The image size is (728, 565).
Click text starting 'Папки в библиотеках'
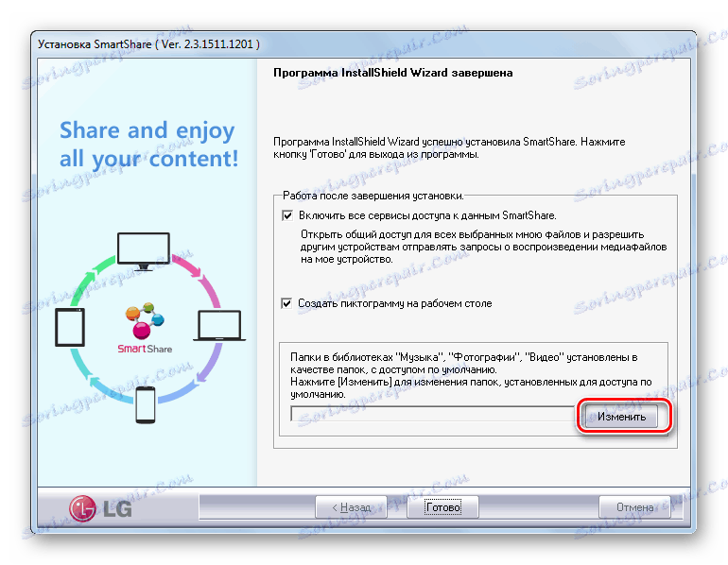point(471,376)
